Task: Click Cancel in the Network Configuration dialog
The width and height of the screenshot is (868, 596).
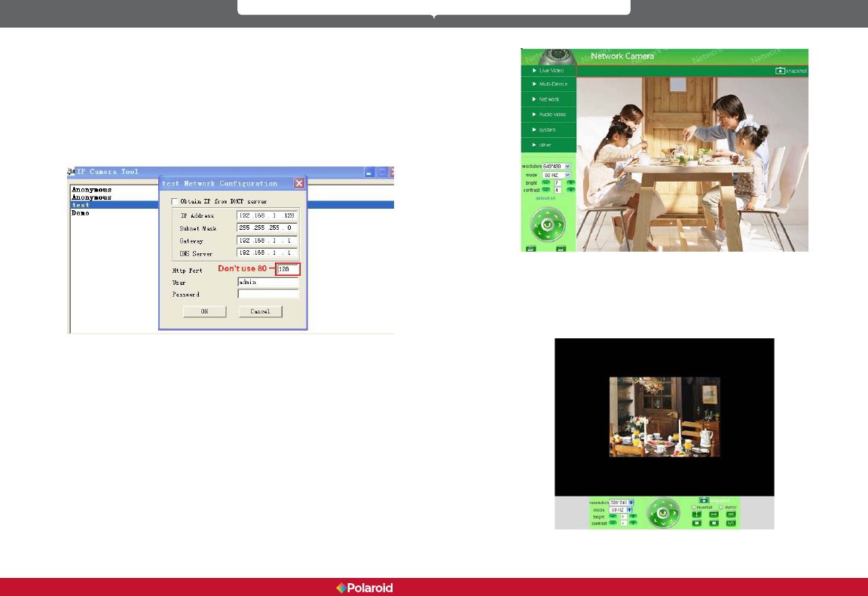Action: click(x=260, y=311)
